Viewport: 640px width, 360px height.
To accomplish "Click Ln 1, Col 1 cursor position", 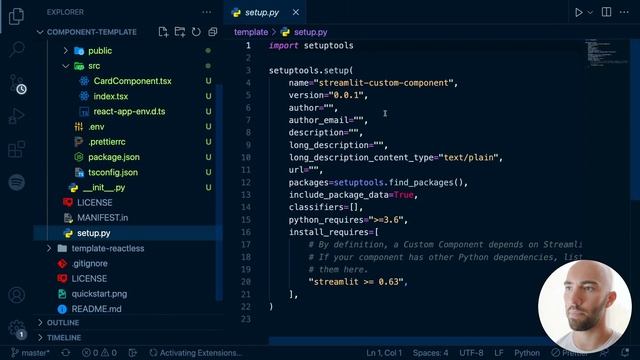I will coord(384,353).
